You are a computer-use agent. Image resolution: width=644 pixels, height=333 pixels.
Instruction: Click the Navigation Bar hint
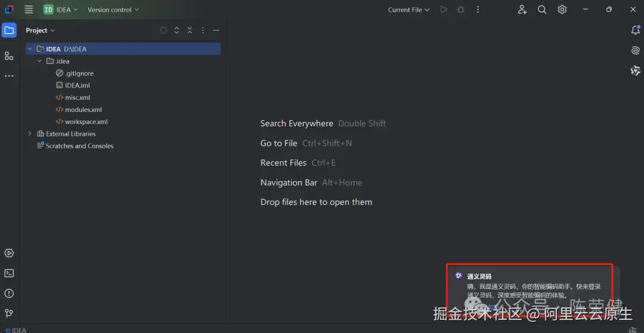coord(311,182)
